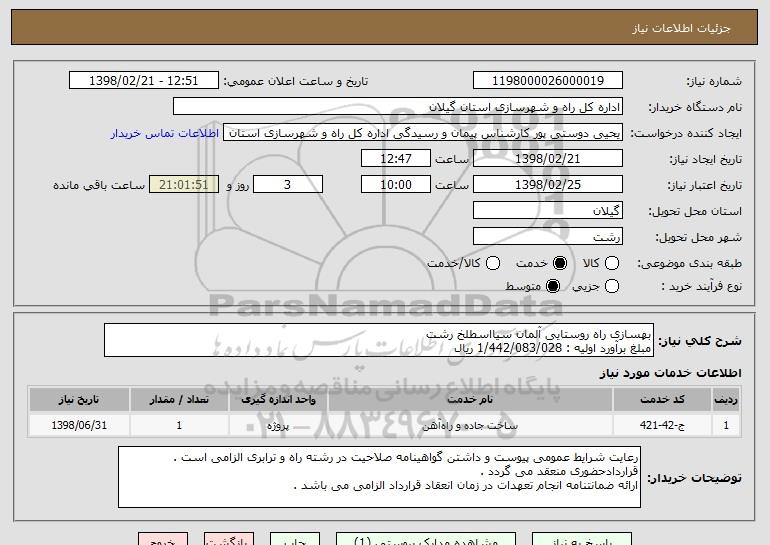
Task: Click the creation date field 1398/02/21
Action: pos(548,159)
